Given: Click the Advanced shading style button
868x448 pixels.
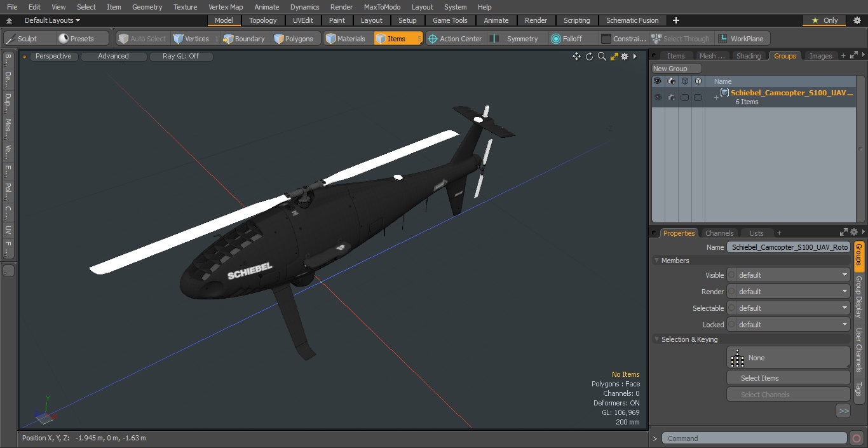Looking at the screenshot, I should pos(113,57).
